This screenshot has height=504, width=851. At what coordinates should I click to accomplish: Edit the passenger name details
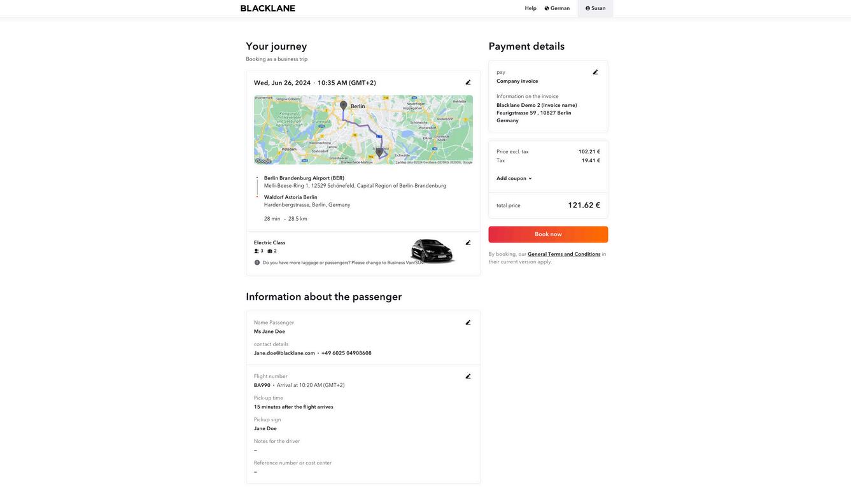point(468,323)
